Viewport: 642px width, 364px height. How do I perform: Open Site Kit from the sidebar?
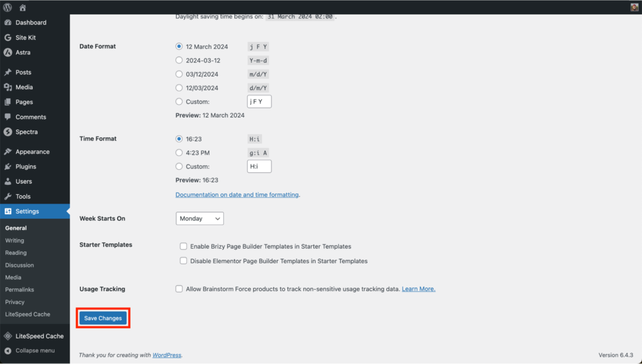(22, 37)
